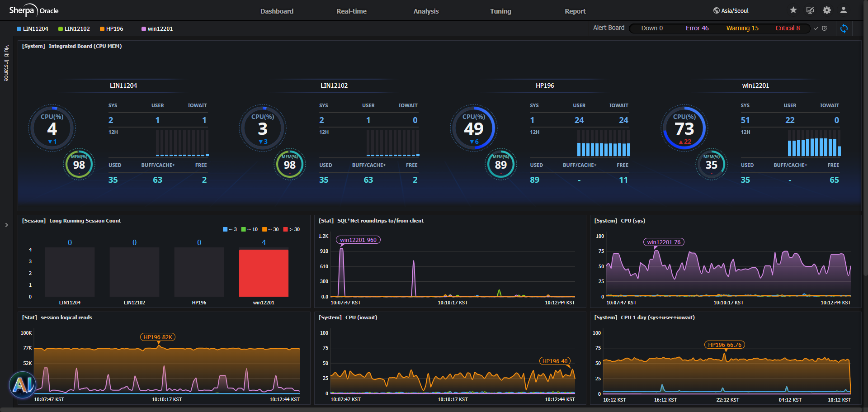The height and width of the screenshot is (412, 868).
Task: Click the HP196 CPU 49 gauge
Action: [473, 128]
